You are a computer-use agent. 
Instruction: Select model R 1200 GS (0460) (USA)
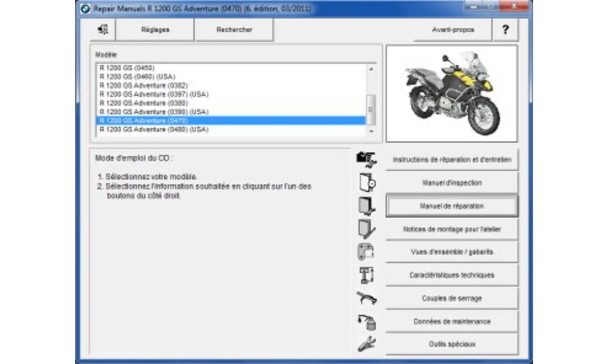pyautogui.click(x=231, y=77)
